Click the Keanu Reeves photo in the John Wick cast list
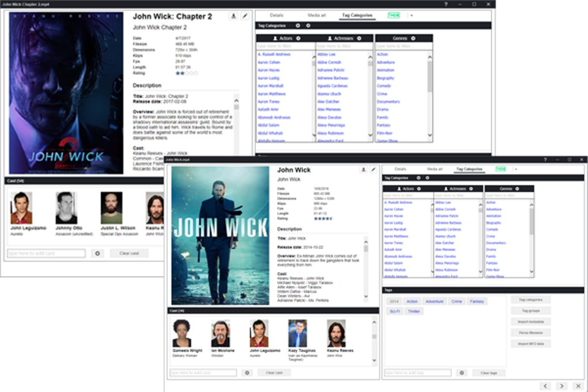The width and height of the screenshot is (588, 392). coord(336,333)
